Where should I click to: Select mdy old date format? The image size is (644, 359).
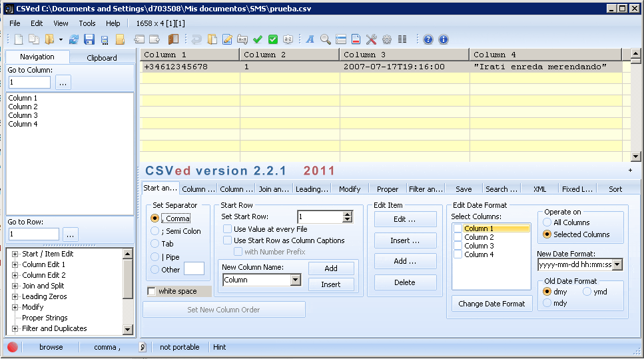coord(547,303)
